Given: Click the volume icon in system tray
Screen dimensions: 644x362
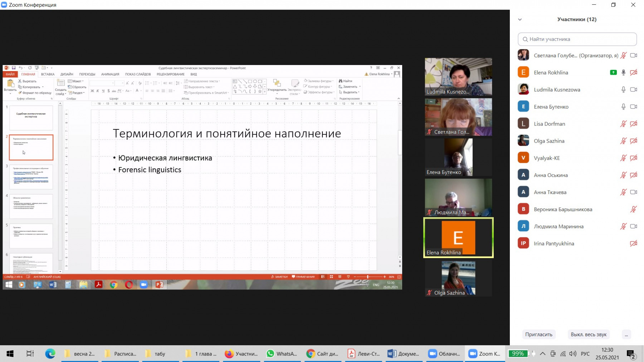Looking at the screenshot, I should pyautogui.click(x=573, y=354).
